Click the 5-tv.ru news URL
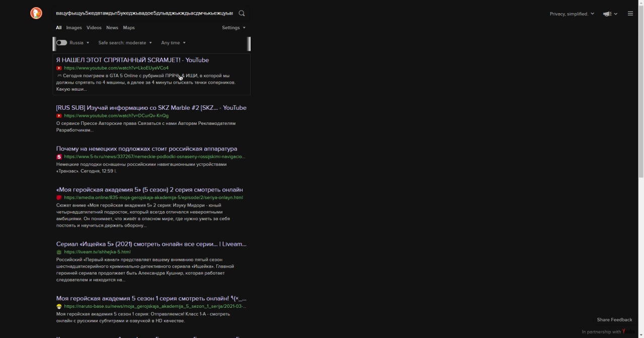 [154, 157]
